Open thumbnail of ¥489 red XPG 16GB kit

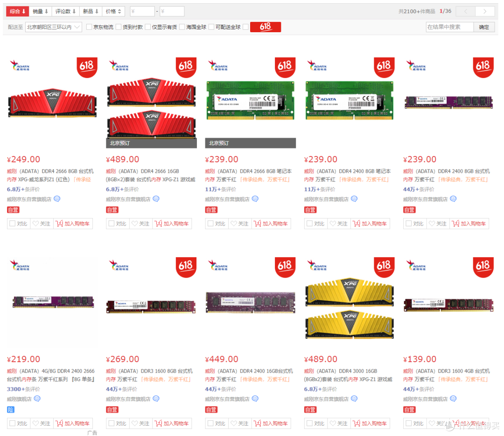click(x=151, y=102)
